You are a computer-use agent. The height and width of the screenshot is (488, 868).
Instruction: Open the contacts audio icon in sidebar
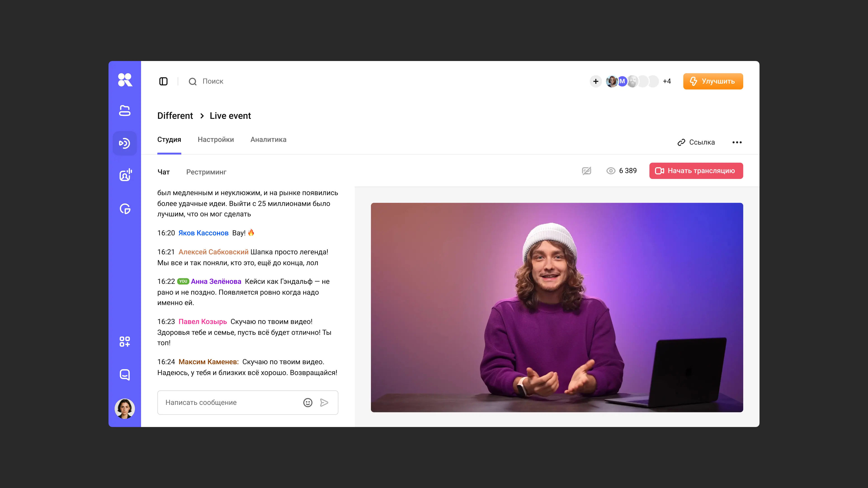(x=125, y=175)
